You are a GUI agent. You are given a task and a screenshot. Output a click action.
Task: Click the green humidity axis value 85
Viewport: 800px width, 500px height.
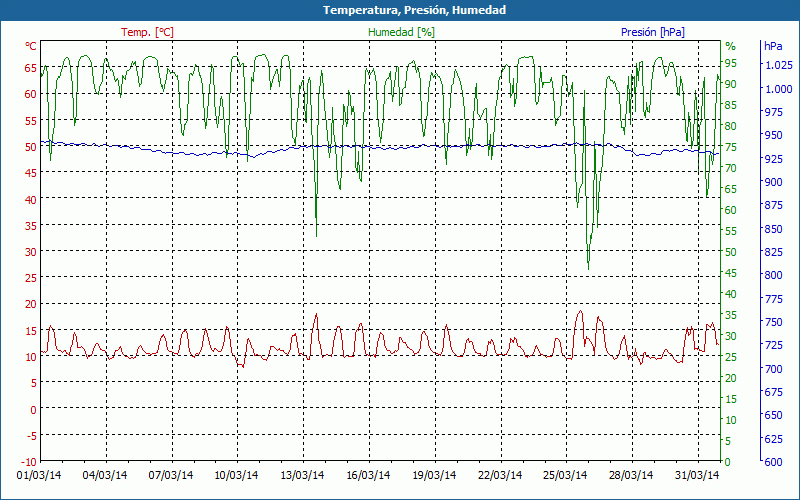[731, 105]
